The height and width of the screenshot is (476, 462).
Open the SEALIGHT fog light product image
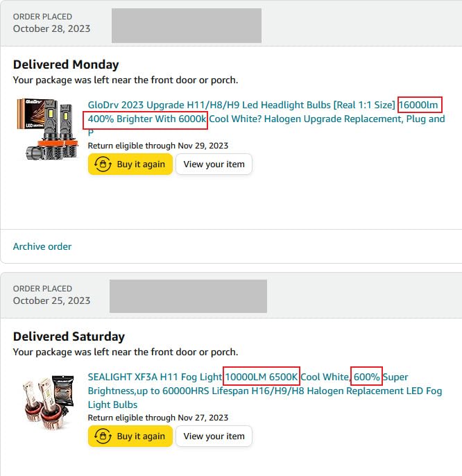pyautogui.click(x=49, y=402)
